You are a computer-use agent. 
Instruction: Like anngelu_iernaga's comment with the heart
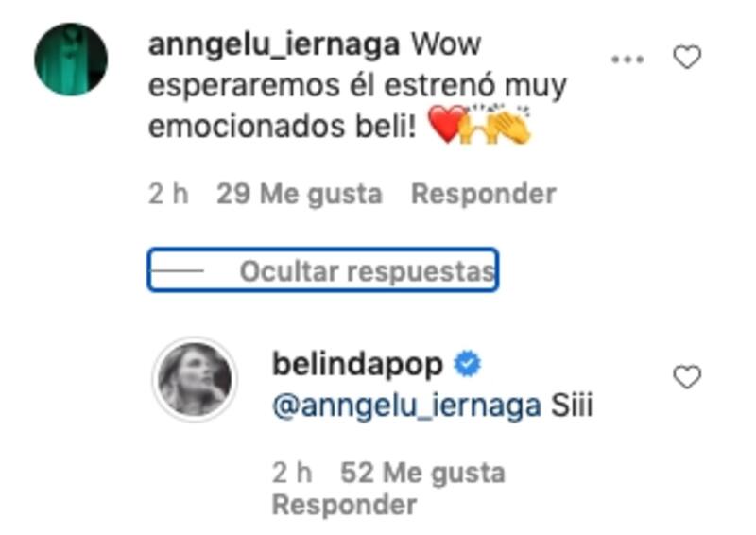[687, 58]
